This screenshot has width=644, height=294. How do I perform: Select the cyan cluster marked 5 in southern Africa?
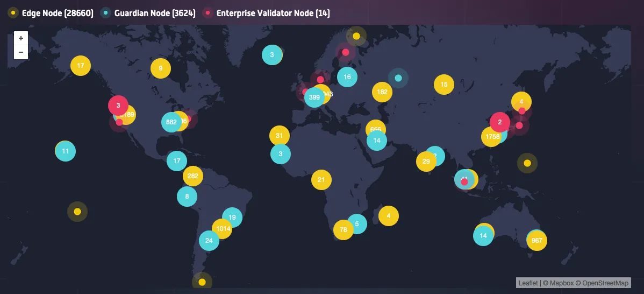tap(357, 224)
